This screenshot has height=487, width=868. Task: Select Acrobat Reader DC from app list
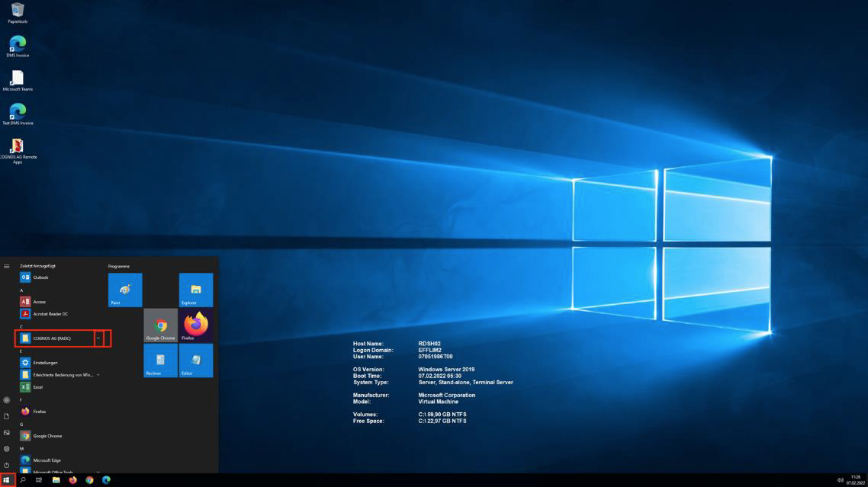click(x=50, y=314)
